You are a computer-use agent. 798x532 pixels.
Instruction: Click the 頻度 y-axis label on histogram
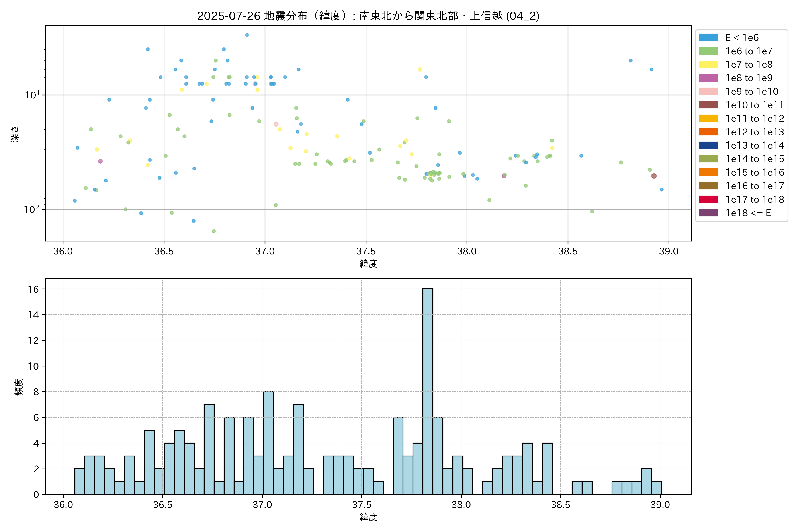(x=19, y=387)
